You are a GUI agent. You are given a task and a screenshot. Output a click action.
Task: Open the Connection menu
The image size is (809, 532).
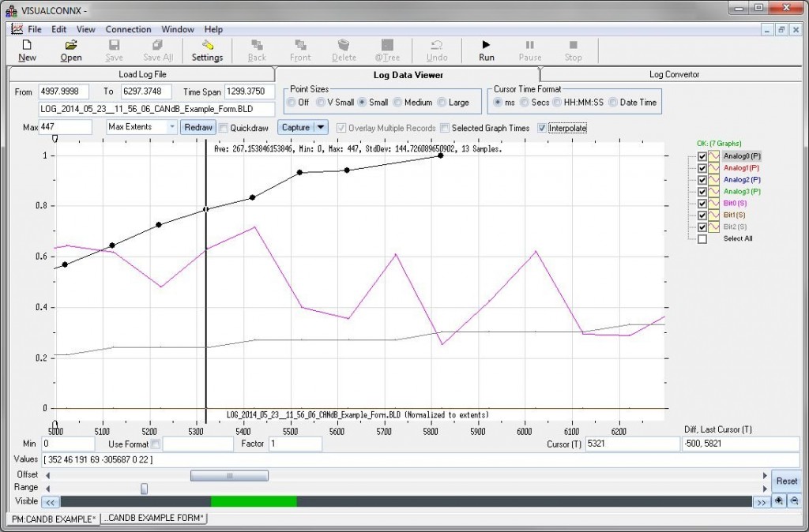(128, 29)
